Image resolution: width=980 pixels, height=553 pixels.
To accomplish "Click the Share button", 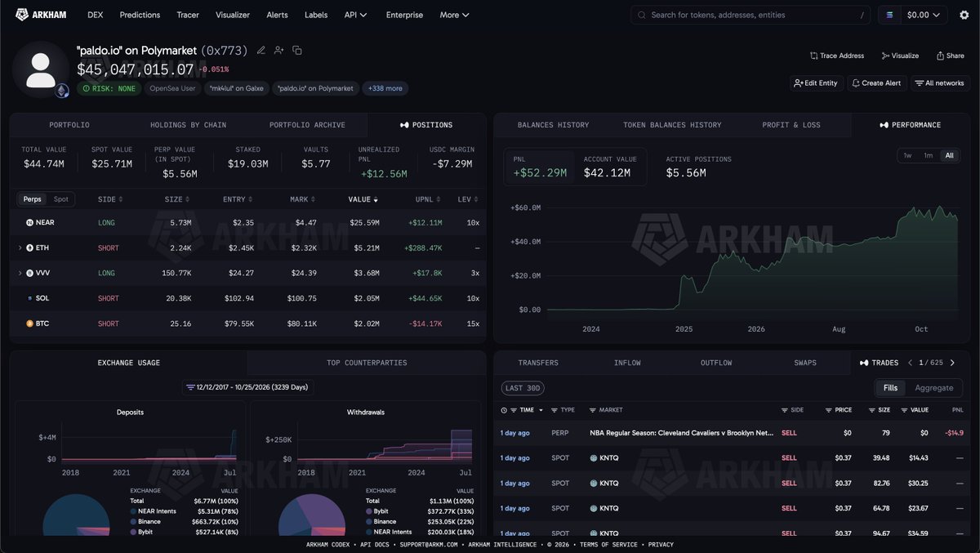I will [950, 56].
